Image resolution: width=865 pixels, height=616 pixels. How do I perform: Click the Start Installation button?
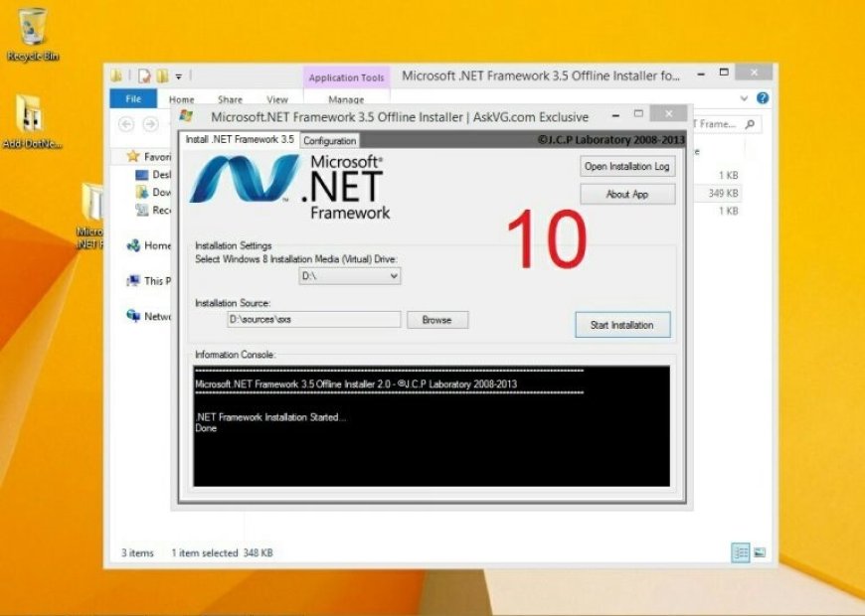click(622, 325)
